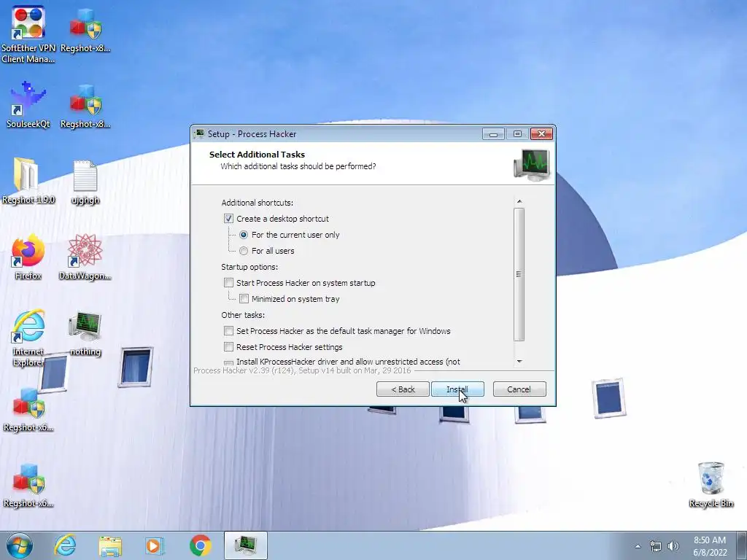
Task: Select the Regshot-x8 icon beside SoulseekQt
Action: 85,106
